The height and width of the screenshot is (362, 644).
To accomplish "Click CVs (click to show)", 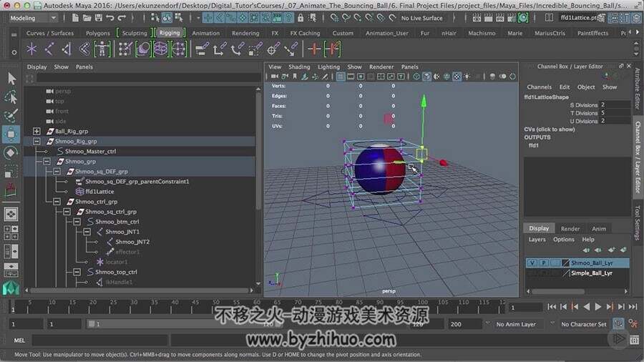I will 549,129.
